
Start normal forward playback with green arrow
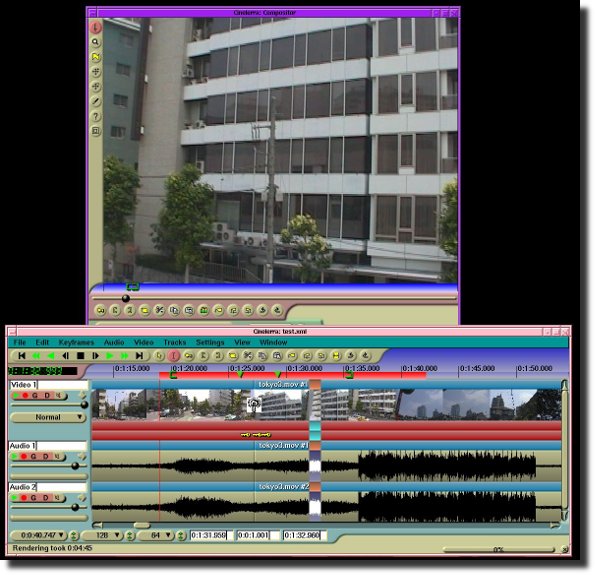(x=110, y=356)
